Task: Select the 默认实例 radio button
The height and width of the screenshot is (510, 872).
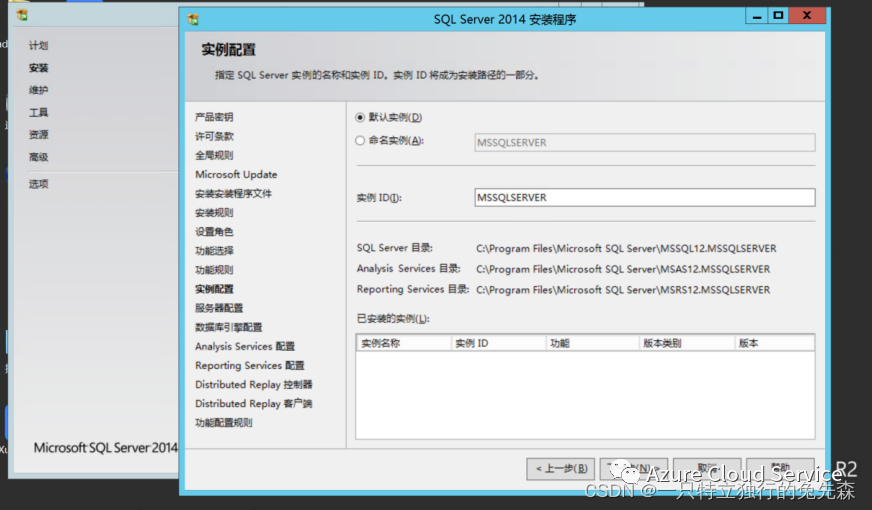Action: pos(360,117)
